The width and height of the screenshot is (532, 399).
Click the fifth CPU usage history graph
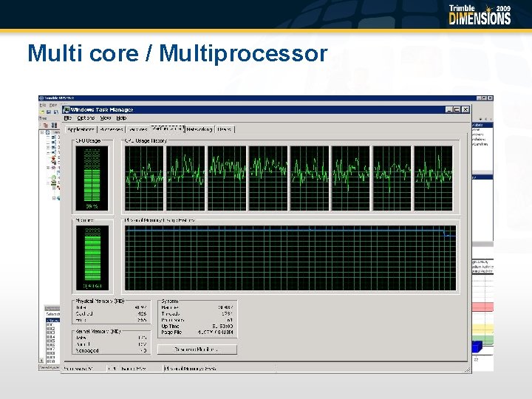[x=310, y=179]
